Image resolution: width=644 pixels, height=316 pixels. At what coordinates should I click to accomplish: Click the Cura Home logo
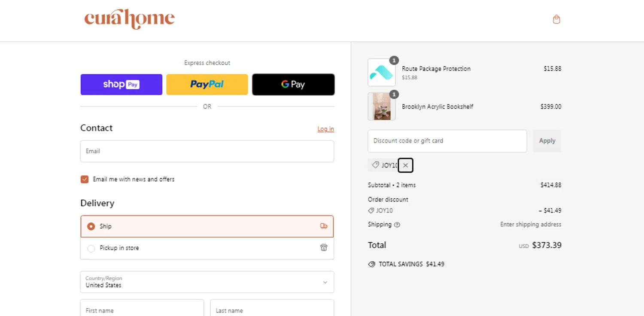coord(129,19)
